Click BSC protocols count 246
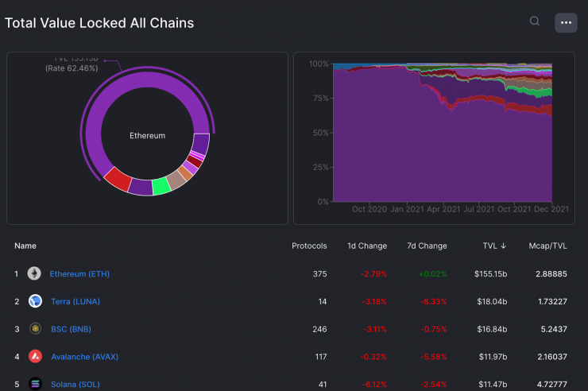The image size is (588, 391). click(319, 329)
